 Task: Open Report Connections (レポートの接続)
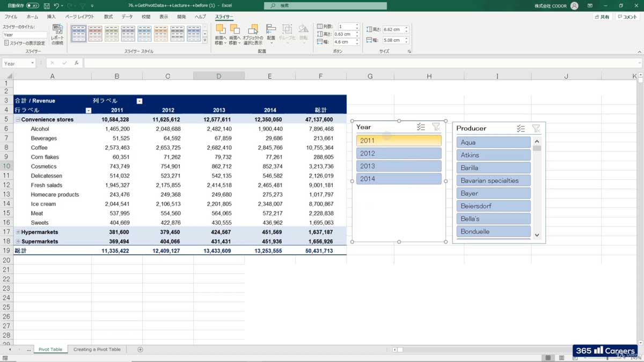pos(57,35)
